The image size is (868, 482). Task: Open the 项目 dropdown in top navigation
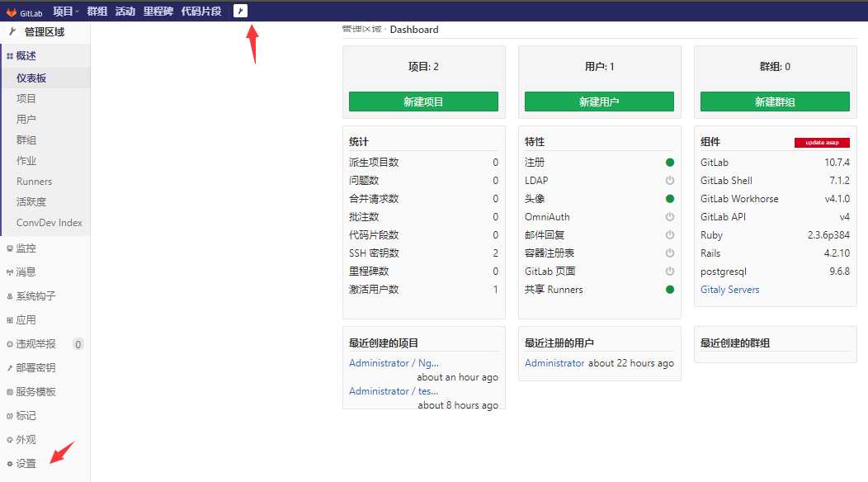66,11
